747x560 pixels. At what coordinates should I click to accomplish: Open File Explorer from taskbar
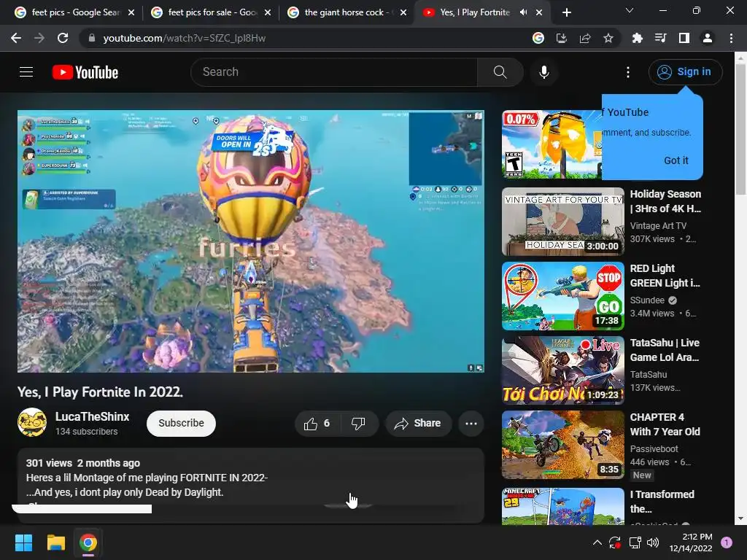tap(55, 542)
